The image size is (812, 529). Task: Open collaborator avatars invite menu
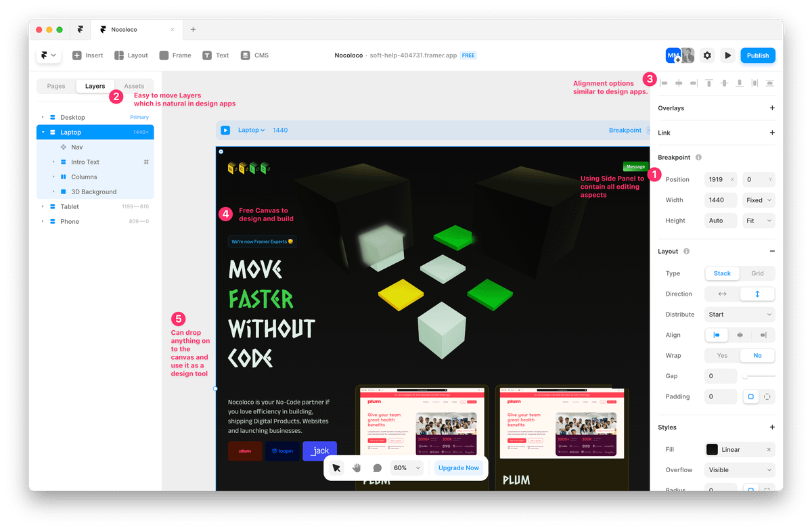coord(680,55)
